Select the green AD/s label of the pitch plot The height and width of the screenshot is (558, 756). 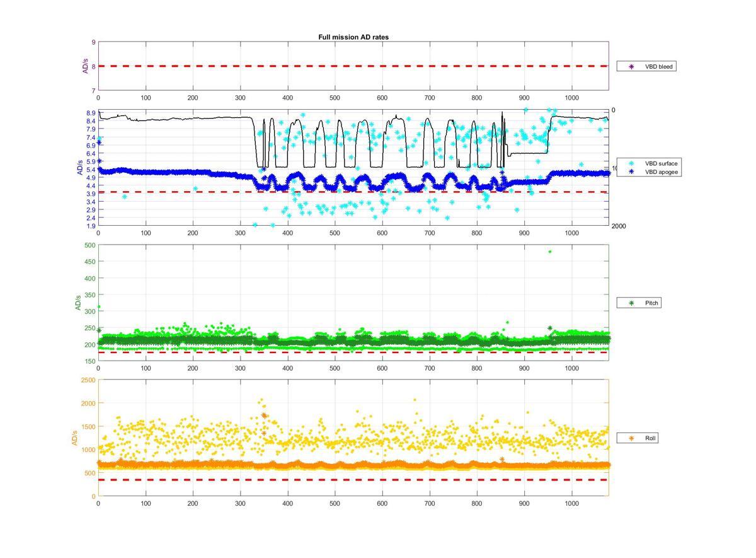click(x=78, y=303)
